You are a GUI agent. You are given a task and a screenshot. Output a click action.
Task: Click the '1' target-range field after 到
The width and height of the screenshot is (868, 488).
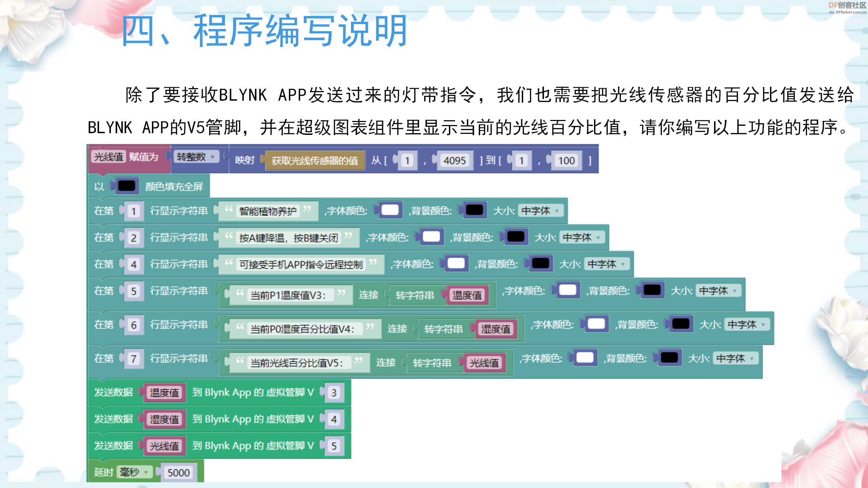click(x=521, y=160)
